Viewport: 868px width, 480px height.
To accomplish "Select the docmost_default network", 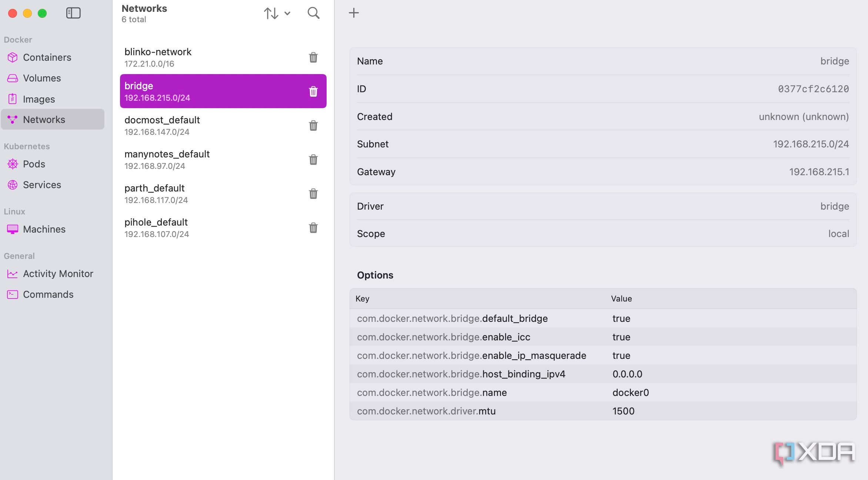I will (x=223, y=126).
